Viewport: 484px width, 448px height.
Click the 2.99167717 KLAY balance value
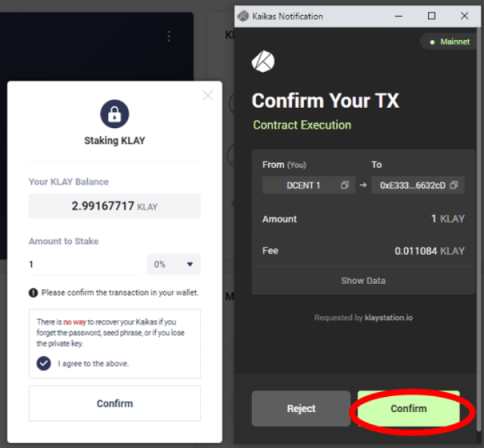point(115,206)
